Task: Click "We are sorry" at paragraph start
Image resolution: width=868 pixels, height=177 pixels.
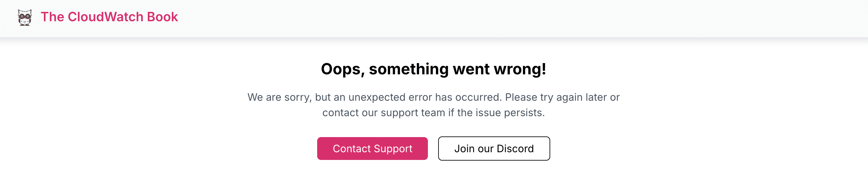Action: 279,97
